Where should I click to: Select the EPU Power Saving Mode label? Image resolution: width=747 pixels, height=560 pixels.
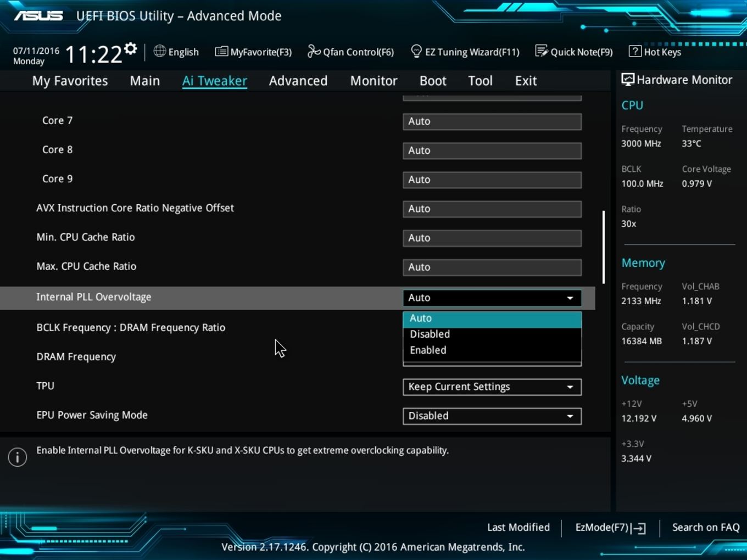[92, 415]
